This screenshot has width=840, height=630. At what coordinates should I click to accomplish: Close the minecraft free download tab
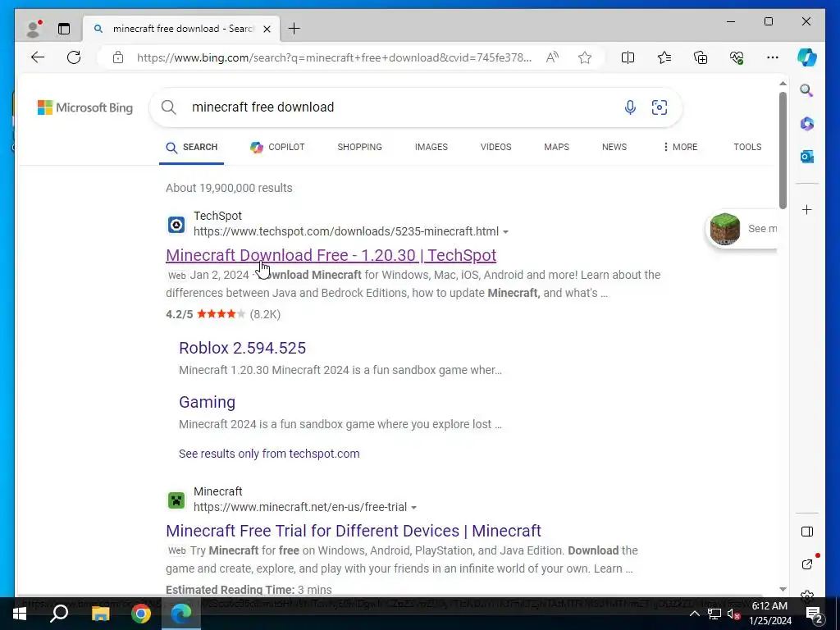[267, 29]
